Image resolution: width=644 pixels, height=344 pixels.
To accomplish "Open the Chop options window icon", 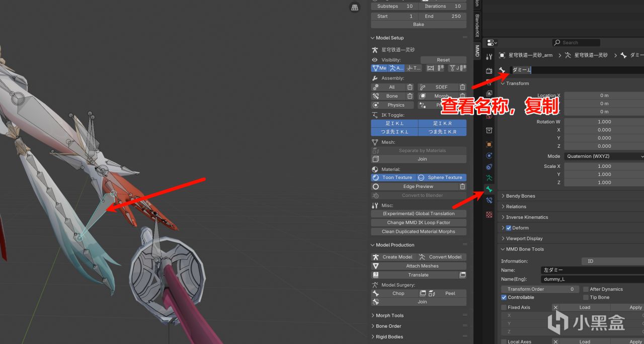I will pos(424,293).
